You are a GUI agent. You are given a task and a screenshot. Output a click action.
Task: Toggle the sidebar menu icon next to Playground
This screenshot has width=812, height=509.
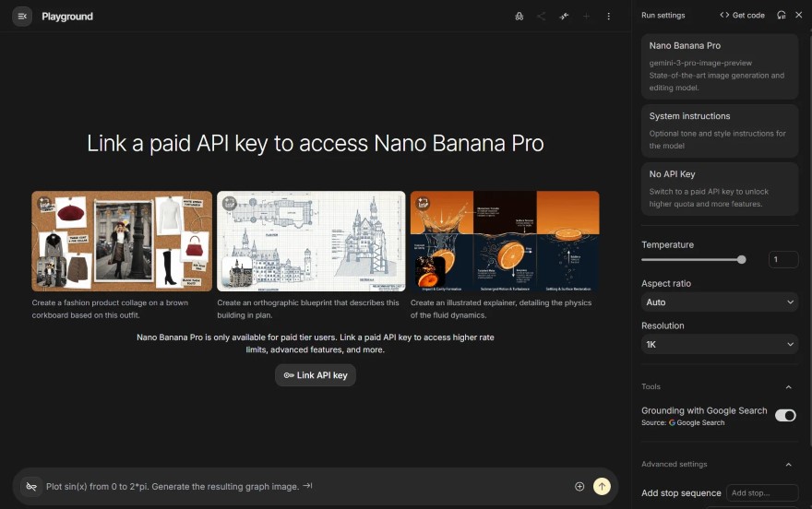(x=22, y=17)
